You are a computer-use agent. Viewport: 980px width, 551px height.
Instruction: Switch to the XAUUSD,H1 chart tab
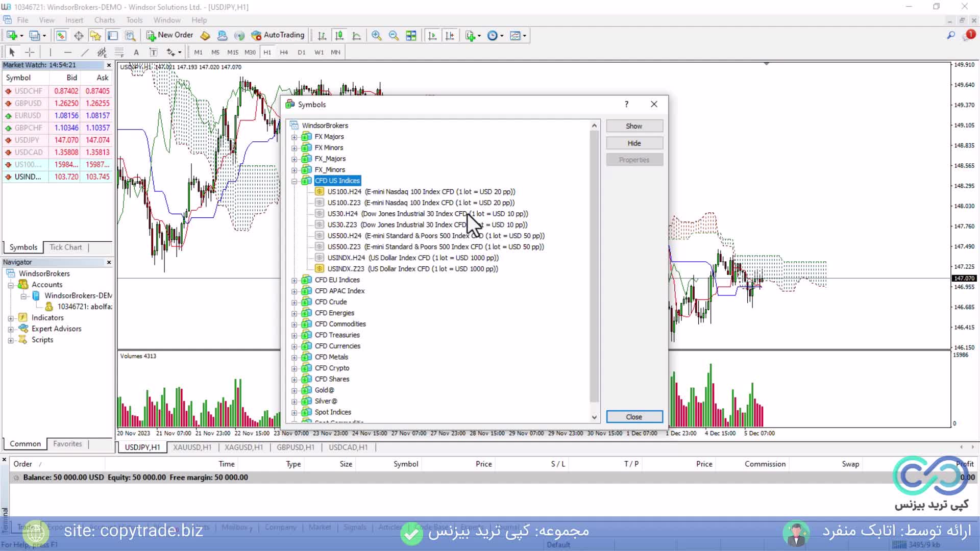(192, 447)
